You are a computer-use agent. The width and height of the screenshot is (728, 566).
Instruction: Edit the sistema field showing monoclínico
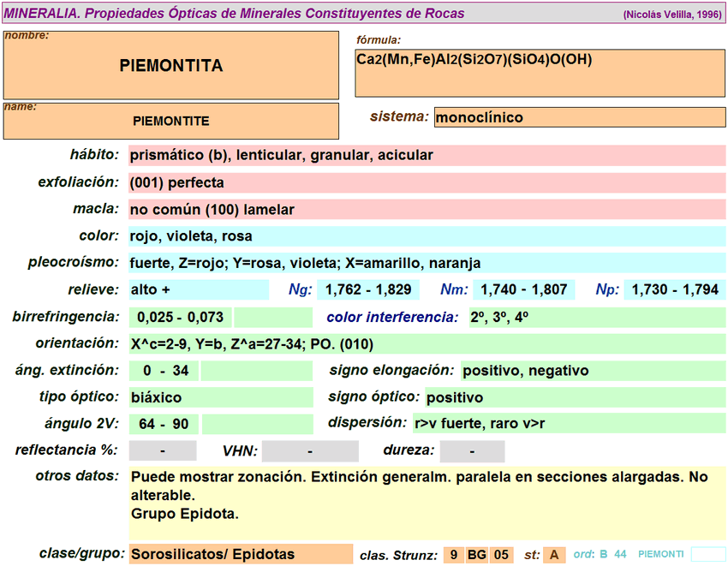579,117
